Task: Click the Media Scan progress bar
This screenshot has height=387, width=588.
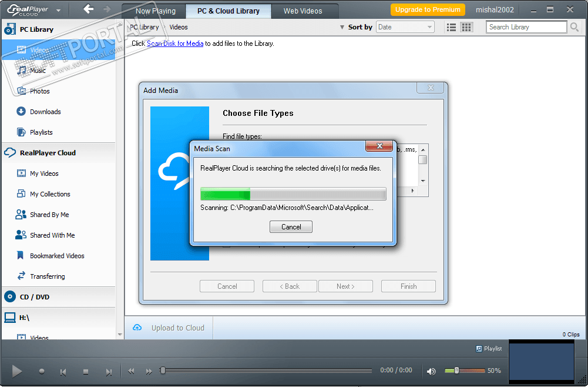Action: 293,194
